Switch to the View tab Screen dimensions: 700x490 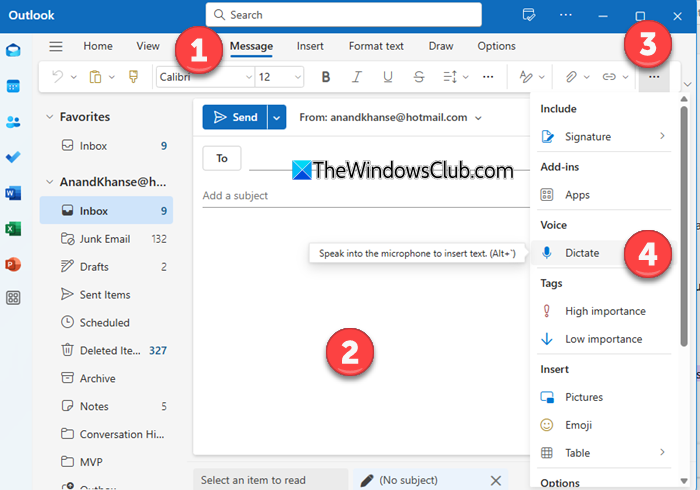tap(148, 46)
